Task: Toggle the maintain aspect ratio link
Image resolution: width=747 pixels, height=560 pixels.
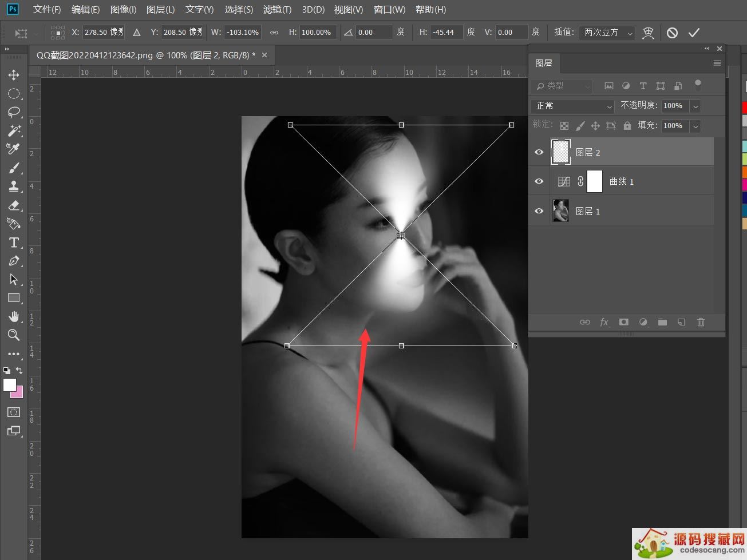Action: pyautogui.click(x=274, y=33)
